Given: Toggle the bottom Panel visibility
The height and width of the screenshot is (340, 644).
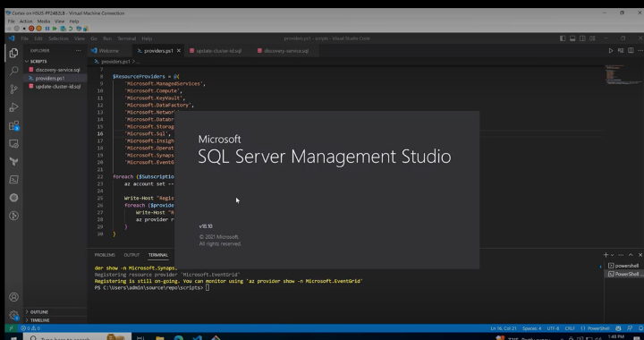Looking at the screenshot, I should pos(572,38).
